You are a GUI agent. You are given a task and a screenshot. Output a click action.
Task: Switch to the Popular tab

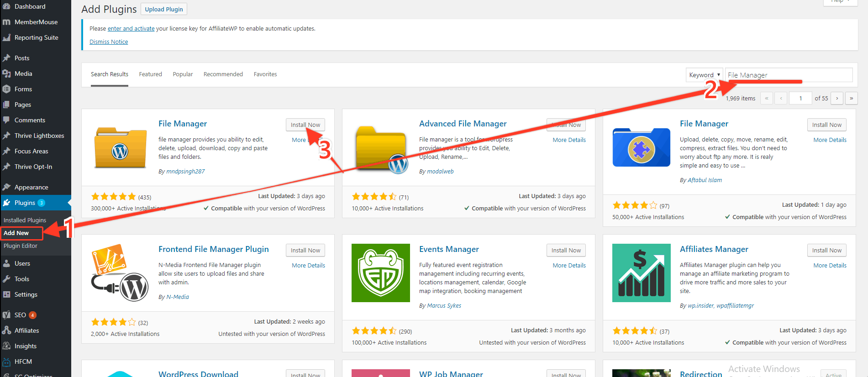[x=183, y=74]
